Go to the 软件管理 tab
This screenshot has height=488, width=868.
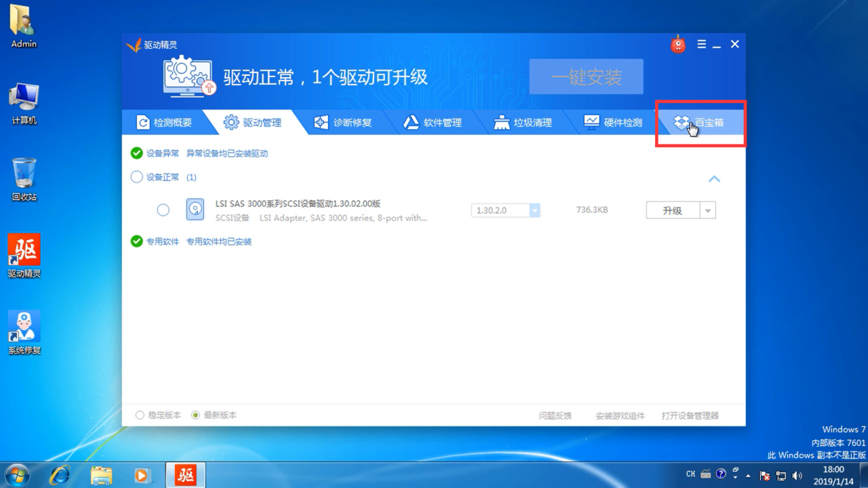coord(433,123)
